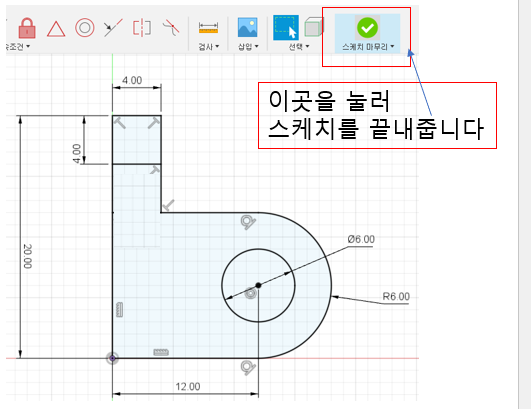Click the perpendicular glyph at the inner corner
The height and width of the screenshot is (409, 531).
coord(168,205)
